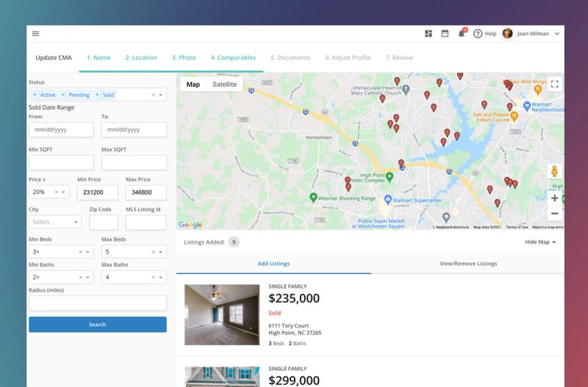
Task: Focus the Radius (miles) field
Action: click(x=98, y=303)
